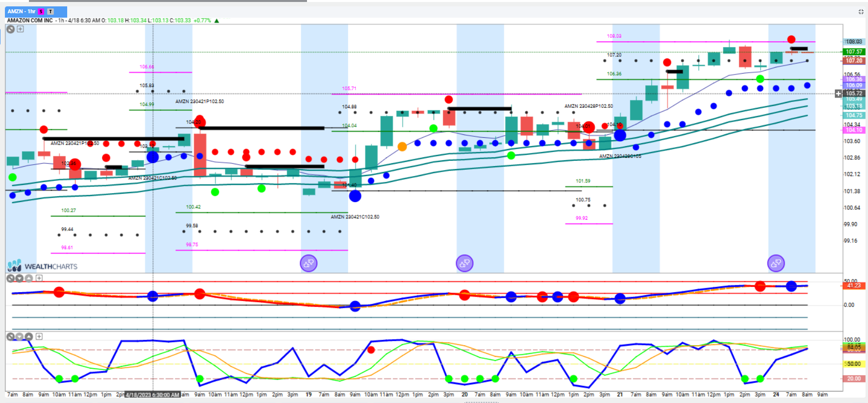Select the AMZN - 1hr chart tab
This screenshot has height=403, width=868.
[36, 11]
